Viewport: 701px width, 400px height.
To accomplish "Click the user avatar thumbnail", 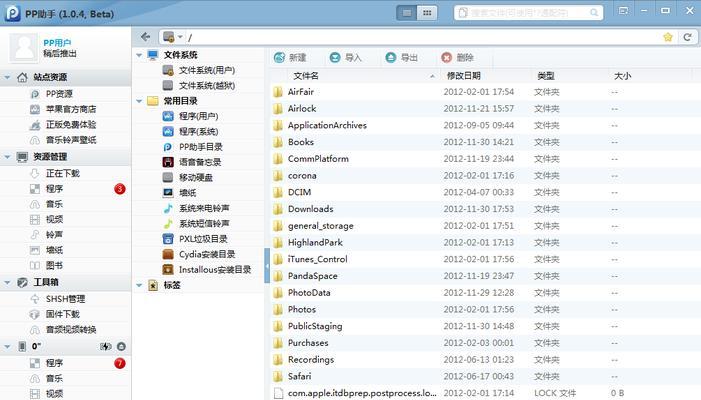I will point(24,47).
